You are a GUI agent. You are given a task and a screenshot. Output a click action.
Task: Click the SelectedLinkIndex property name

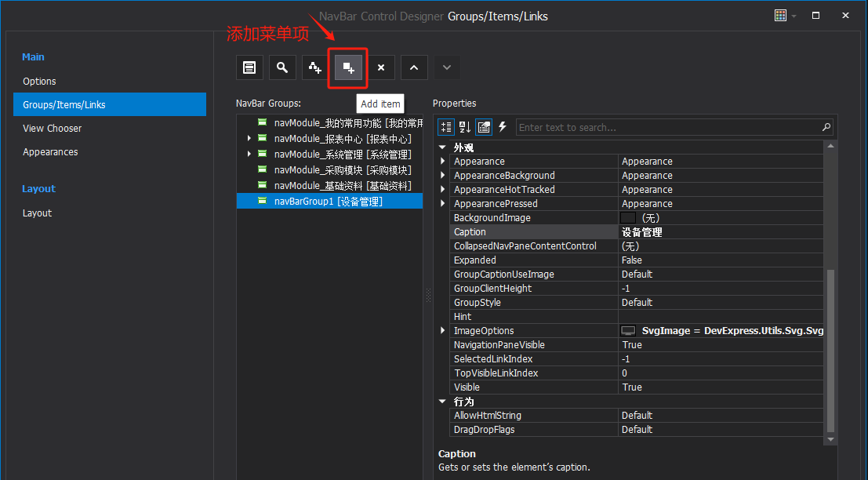coord(493,358)
